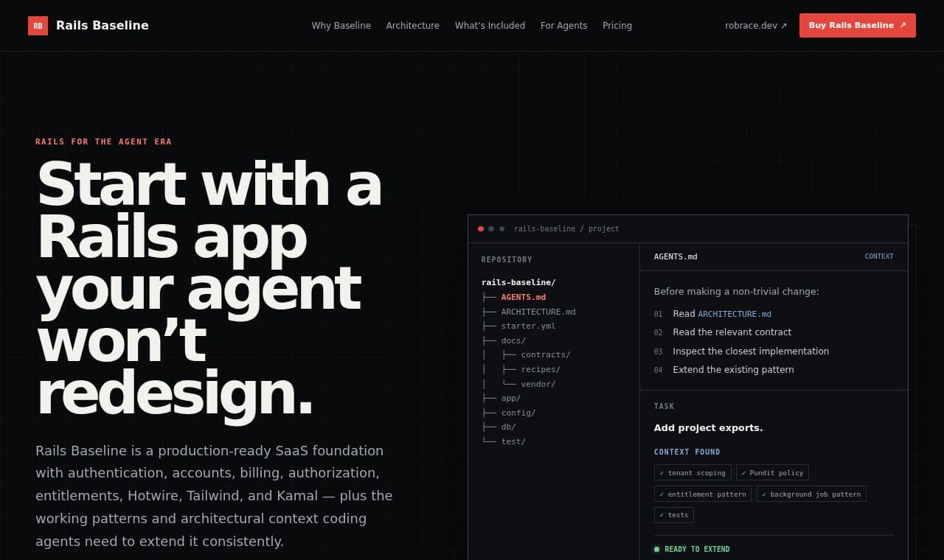Click the blue ARCHITECTURE.md reference in step 01
The image size is (944, 560).
click(x=735, y=314)
